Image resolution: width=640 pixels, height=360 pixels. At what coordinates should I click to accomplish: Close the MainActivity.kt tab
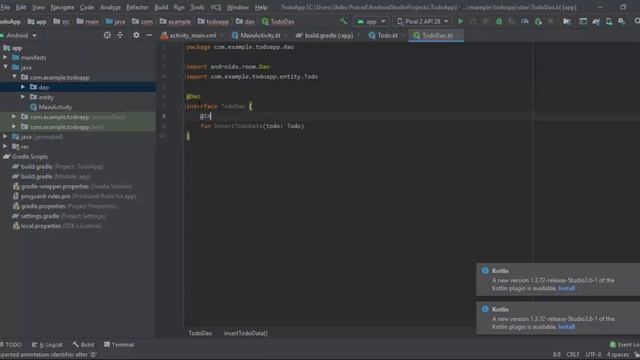pos(286,36)
